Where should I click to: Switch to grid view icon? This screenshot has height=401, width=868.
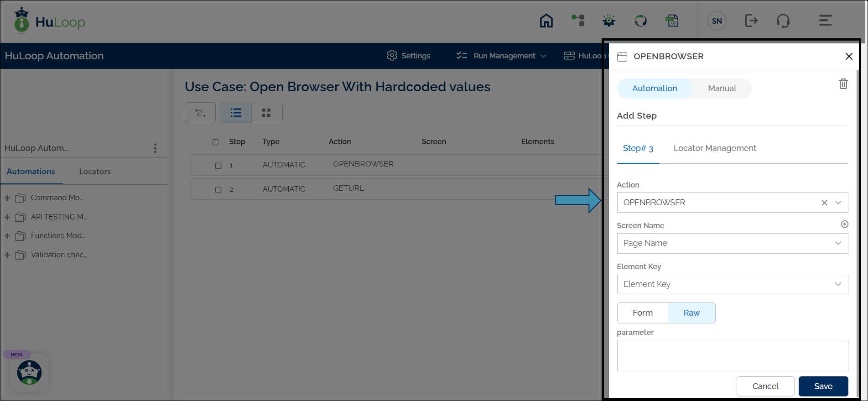(266, 113)
